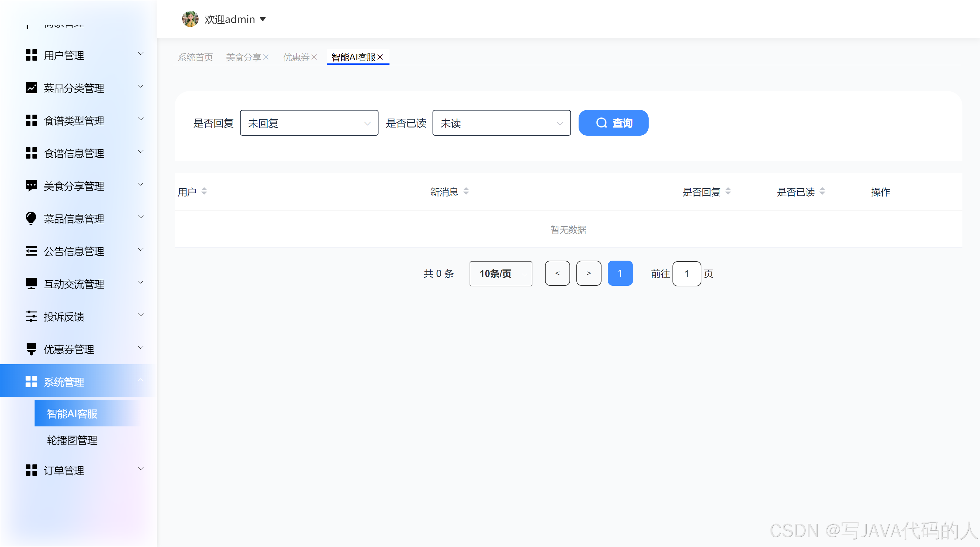Screen dimensions: 980x547
Task: Open the 欢迎admin user dropdown arrow
Action: click(x=263, y=19)
